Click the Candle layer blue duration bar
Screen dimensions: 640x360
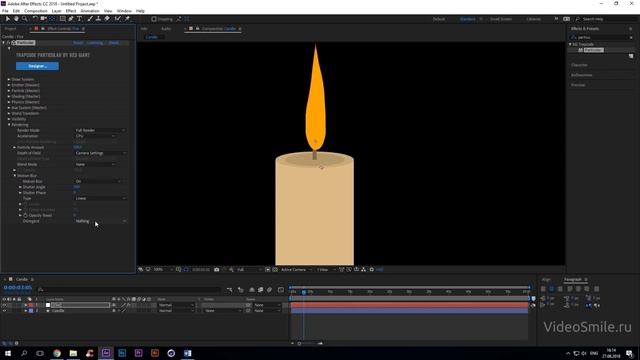click(x=409, y=311)
